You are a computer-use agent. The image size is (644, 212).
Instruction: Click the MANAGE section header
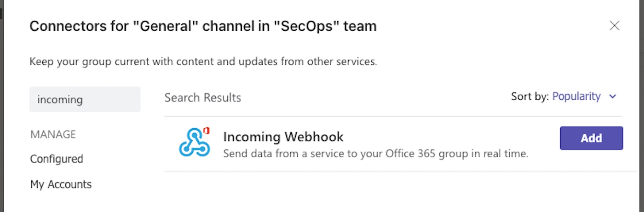click(53, 134)
